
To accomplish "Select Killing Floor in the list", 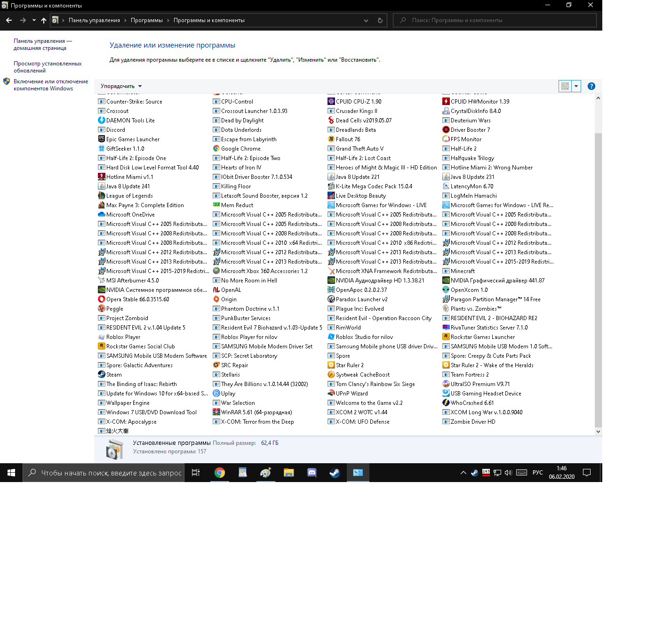I will tap(232, 186).
